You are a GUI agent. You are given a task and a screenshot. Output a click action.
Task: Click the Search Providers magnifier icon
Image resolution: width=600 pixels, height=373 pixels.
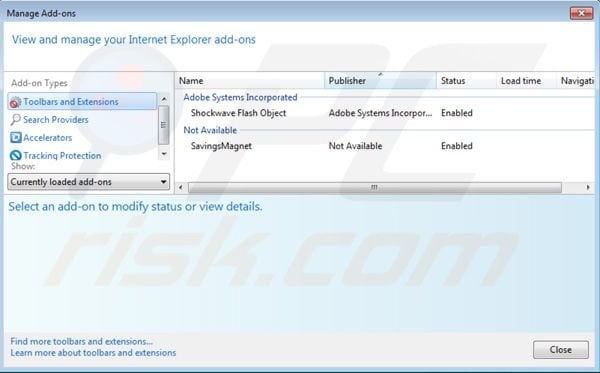[15, 120]
